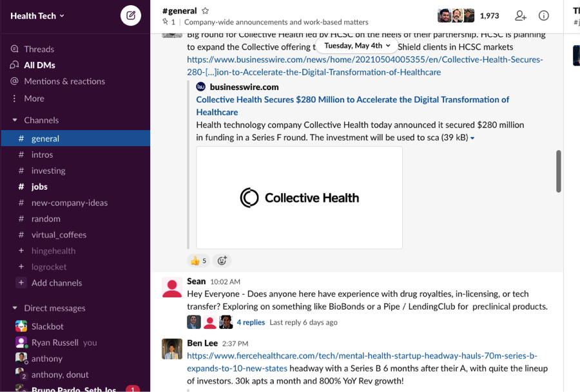Click the Threads icon in sidebar

13,48
